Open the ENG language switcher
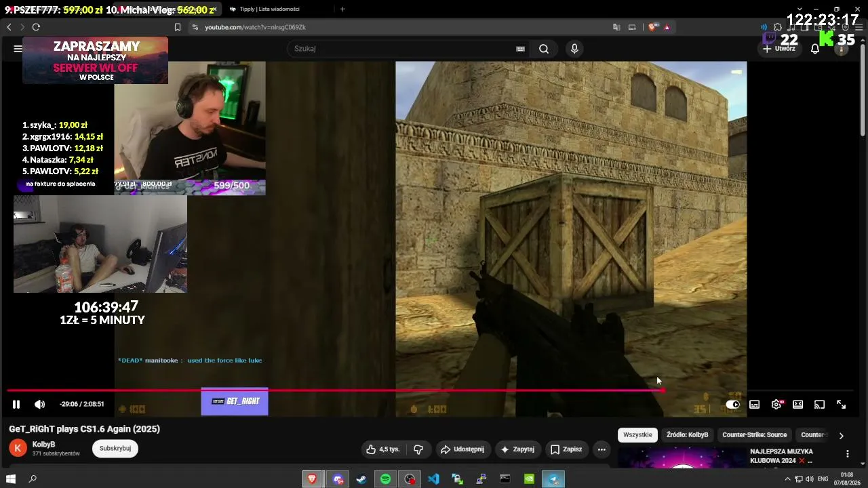 [823, 479]
